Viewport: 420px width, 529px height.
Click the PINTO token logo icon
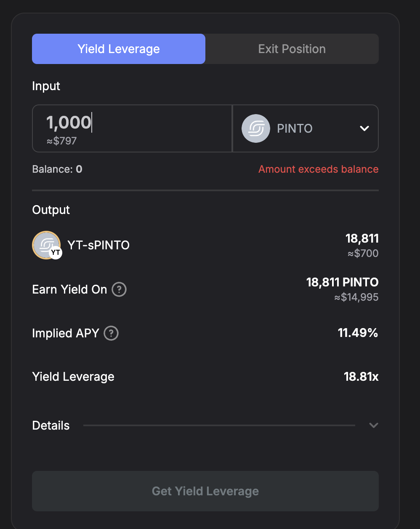click(x=255, y=128)
